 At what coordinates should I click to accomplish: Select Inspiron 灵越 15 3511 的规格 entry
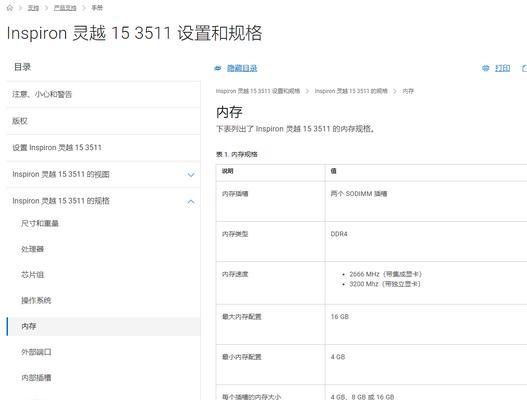tap(61, 201)
